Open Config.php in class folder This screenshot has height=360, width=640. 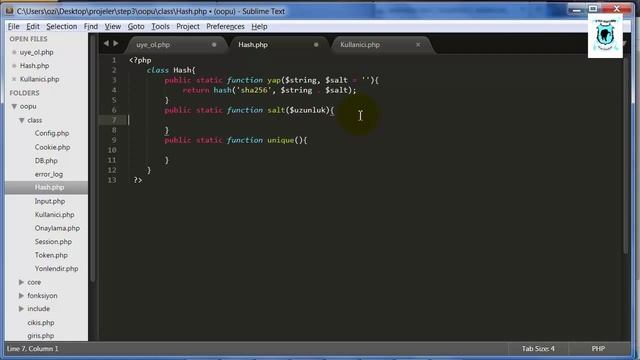[52, 133]
